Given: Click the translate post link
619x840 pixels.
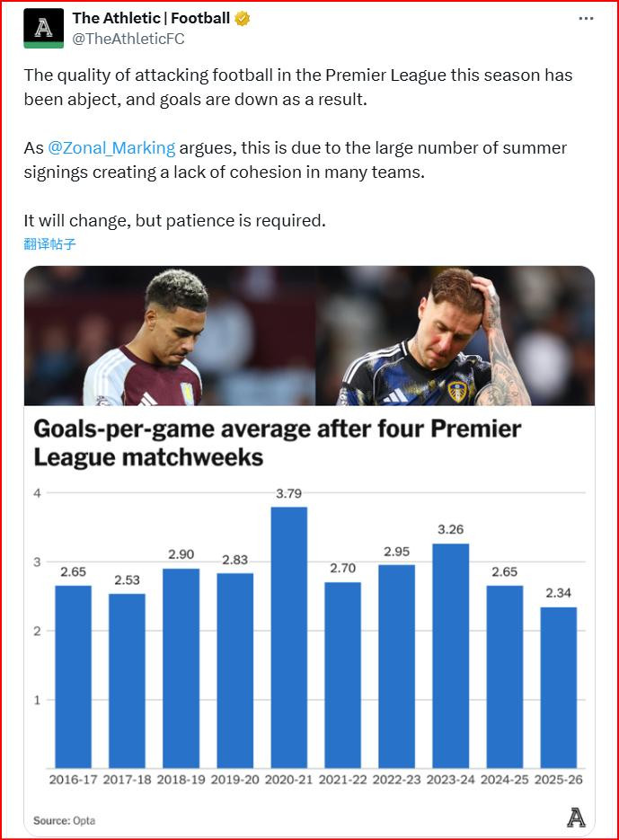Looking at the screenshot, I should (x=49, y=243).
